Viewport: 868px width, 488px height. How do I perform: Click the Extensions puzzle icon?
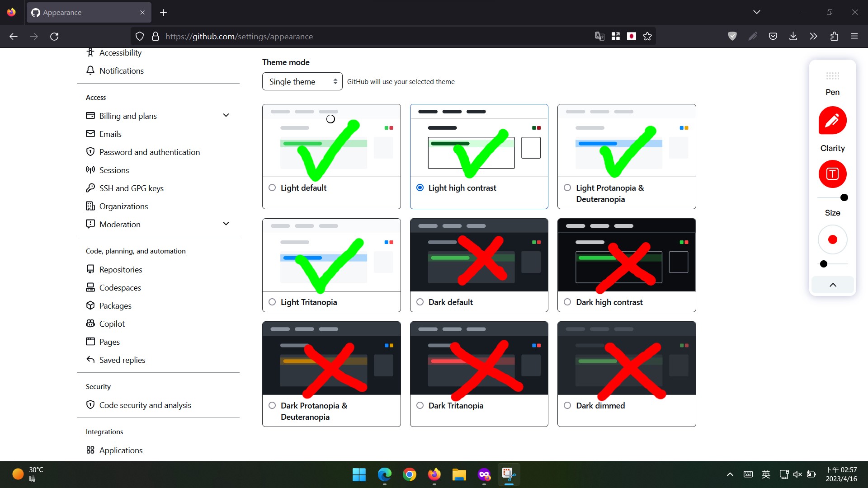(x=834, y=36)
